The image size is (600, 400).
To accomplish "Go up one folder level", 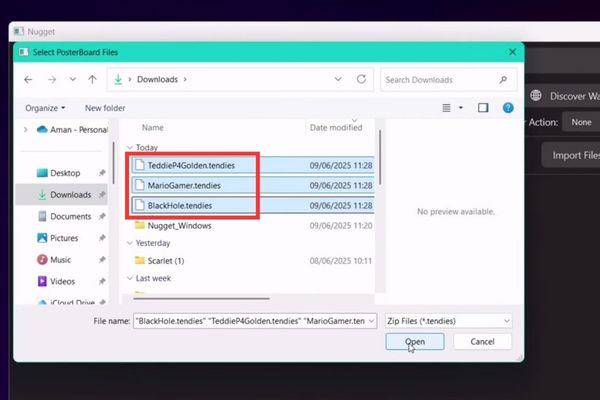I will coord(92,79).
